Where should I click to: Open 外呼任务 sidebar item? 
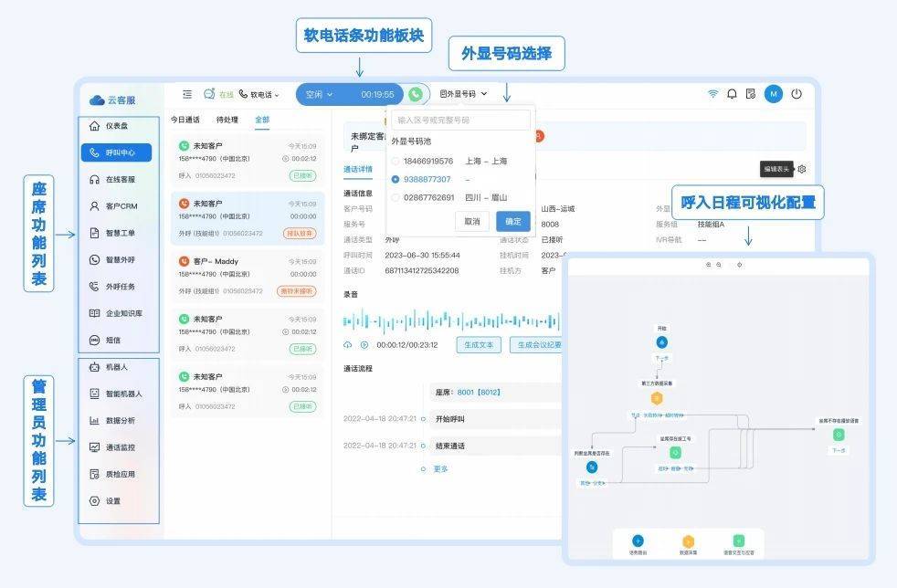click(112, 287)
